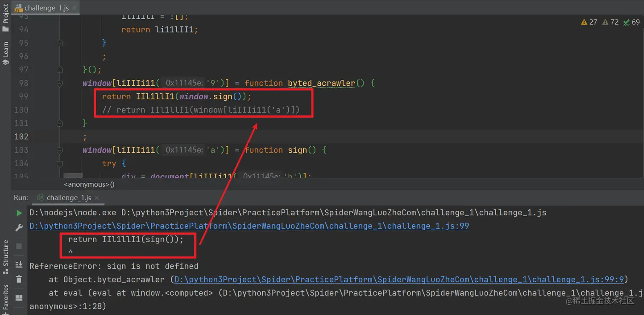Click the 'try {' keyword on line 104
644x315 pixels.
click(x=114, y=164)
